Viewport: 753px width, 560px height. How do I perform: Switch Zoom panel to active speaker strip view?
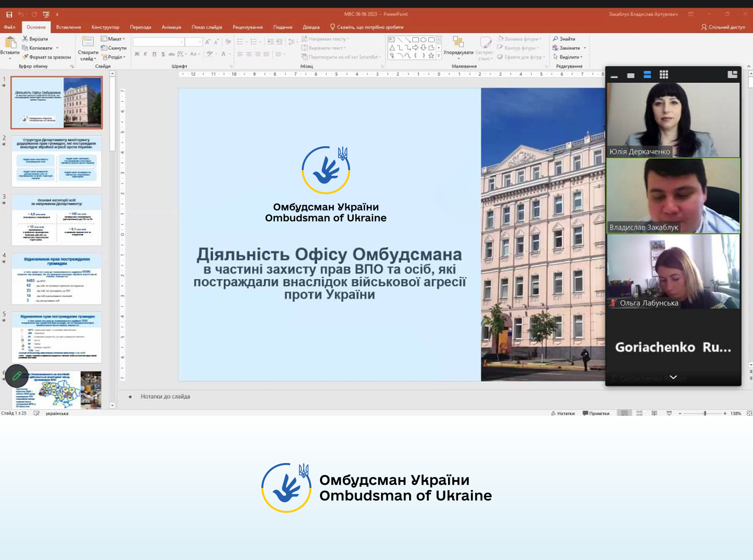pyautogui.click(x=647, y=75)
